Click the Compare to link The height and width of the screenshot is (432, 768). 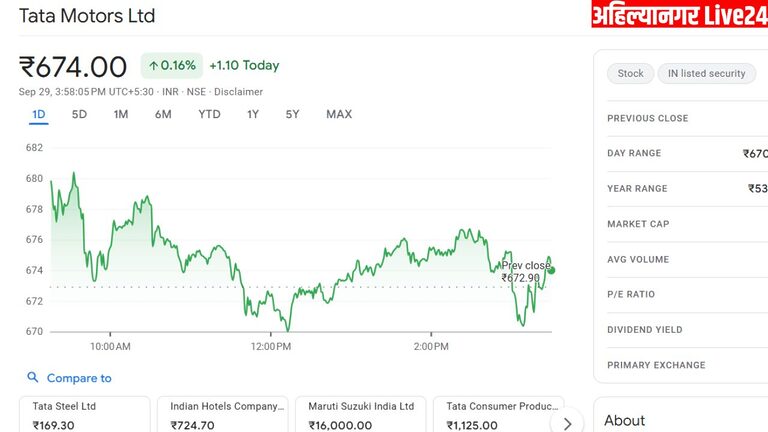pos(79,378)
